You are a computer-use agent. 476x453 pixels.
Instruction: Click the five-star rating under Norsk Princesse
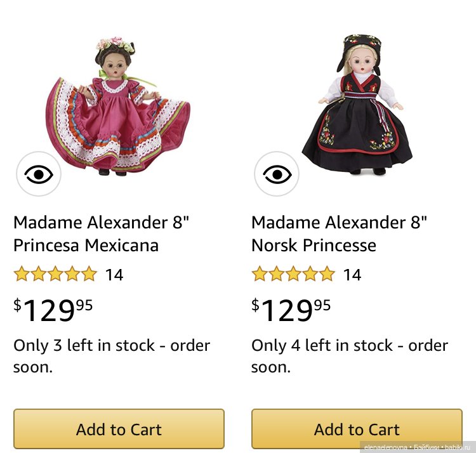(x=293, y=274)
